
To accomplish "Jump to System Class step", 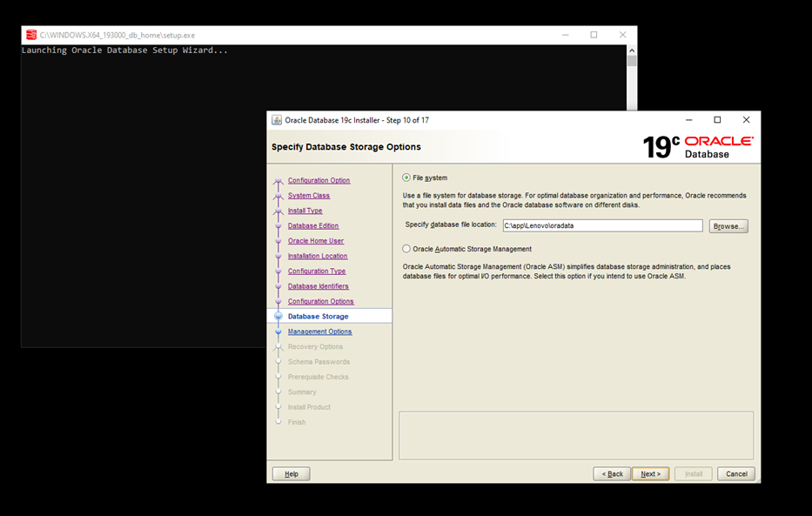I will [x=309, y=195].
